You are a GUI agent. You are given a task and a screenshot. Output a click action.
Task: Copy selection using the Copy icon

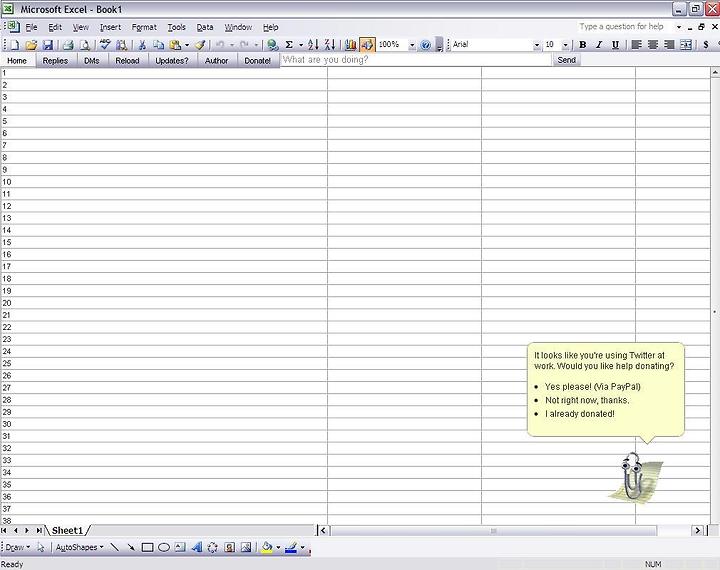pyautogui.click(x=158, y=45)
